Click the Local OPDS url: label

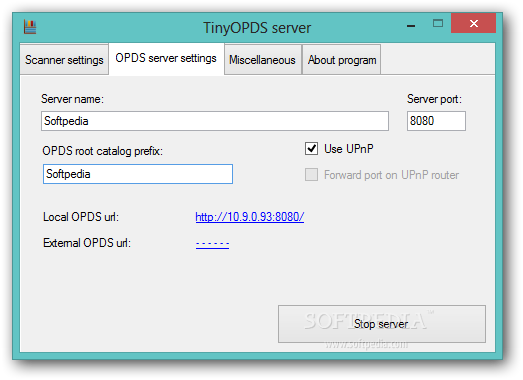(x=81, y=217)
